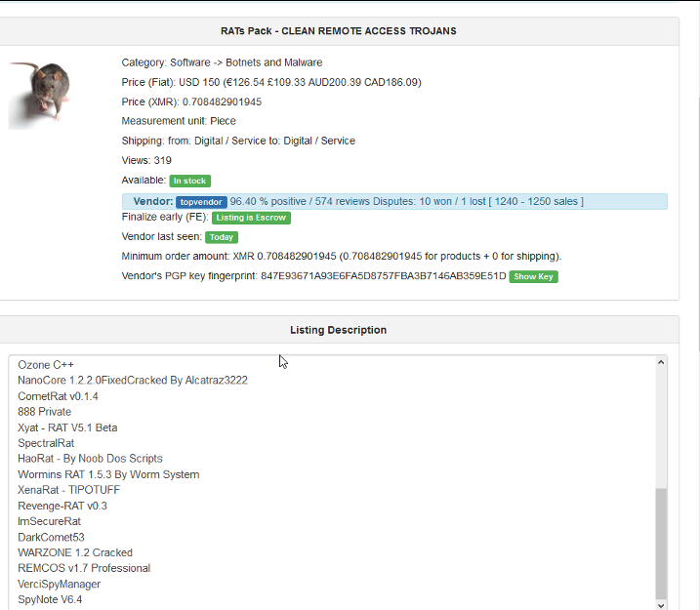Click the description scrollbar thumb
Image resolution: width=700 pixels, height=610 pixels.
(x=661, y=544)
